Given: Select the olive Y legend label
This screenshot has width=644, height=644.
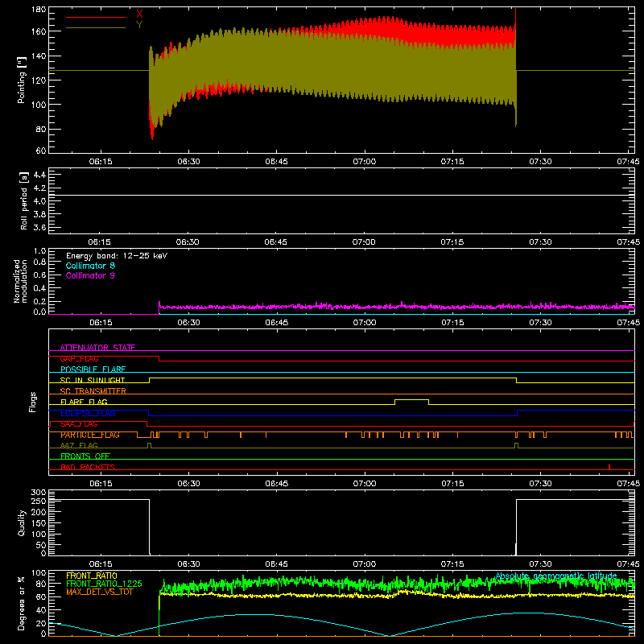Looking at the screenshot, I should (139, 25).
